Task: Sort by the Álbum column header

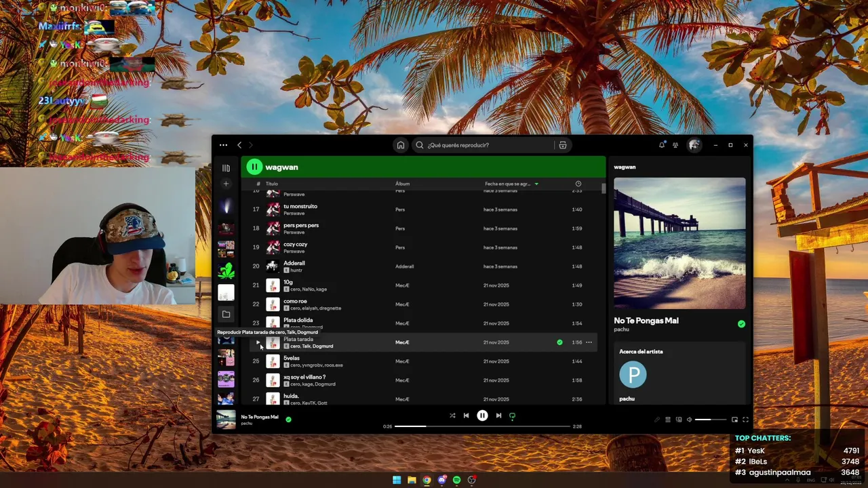Action: pos(403,184)
